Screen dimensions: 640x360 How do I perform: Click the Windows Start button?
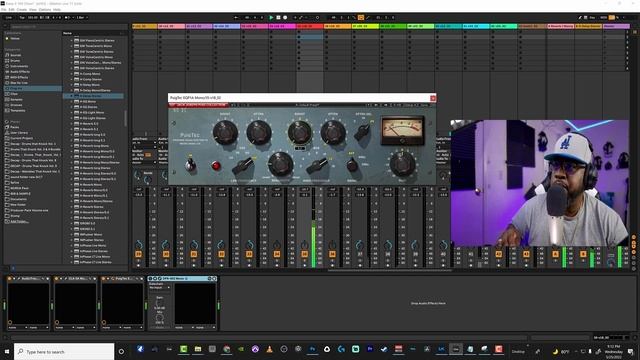point(7,351)
